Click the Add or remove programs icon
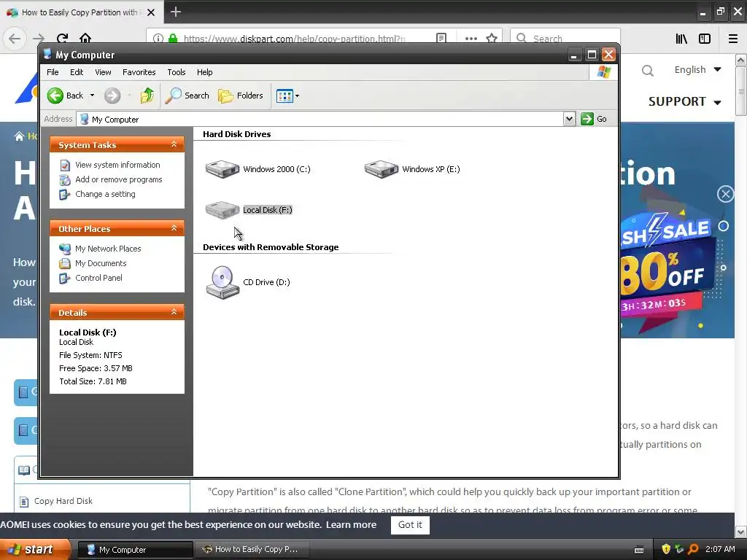 coord(65,180)
